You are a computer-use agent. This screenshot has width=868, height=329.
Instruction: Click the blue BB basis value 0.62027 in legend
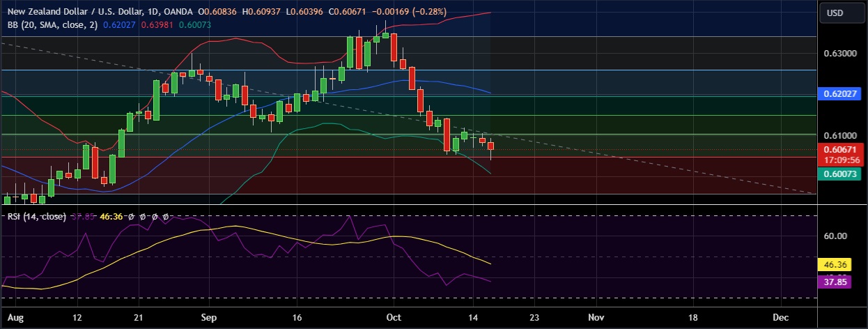coord(118,24)
